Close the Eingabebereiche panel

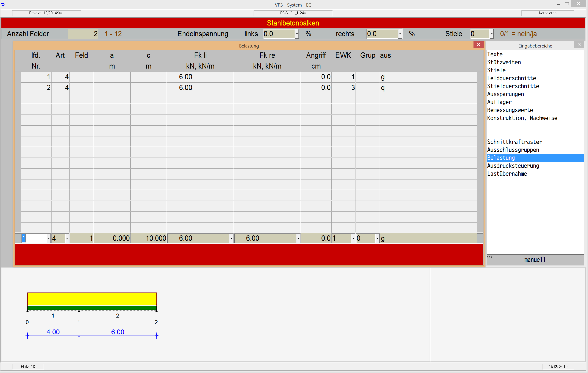pos(579,44)
